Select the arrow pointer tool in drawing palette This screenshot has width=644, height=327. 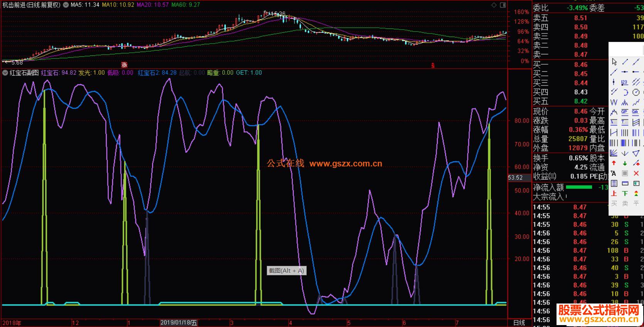point(614,62)
